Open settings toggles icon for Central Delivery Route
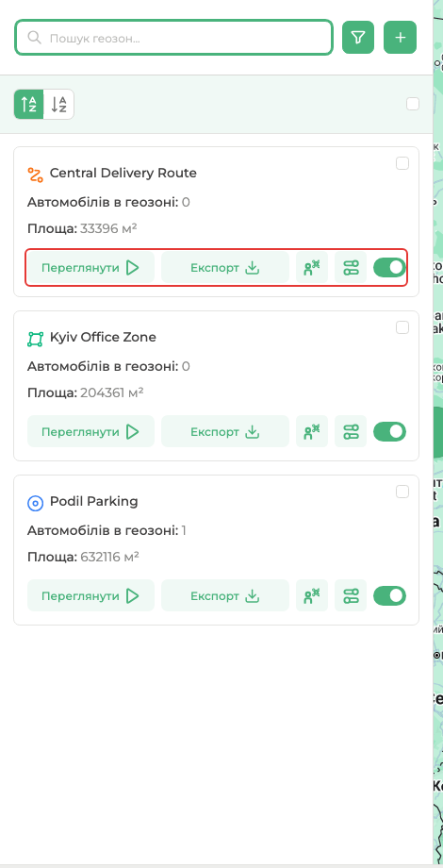 pos(351,267)
